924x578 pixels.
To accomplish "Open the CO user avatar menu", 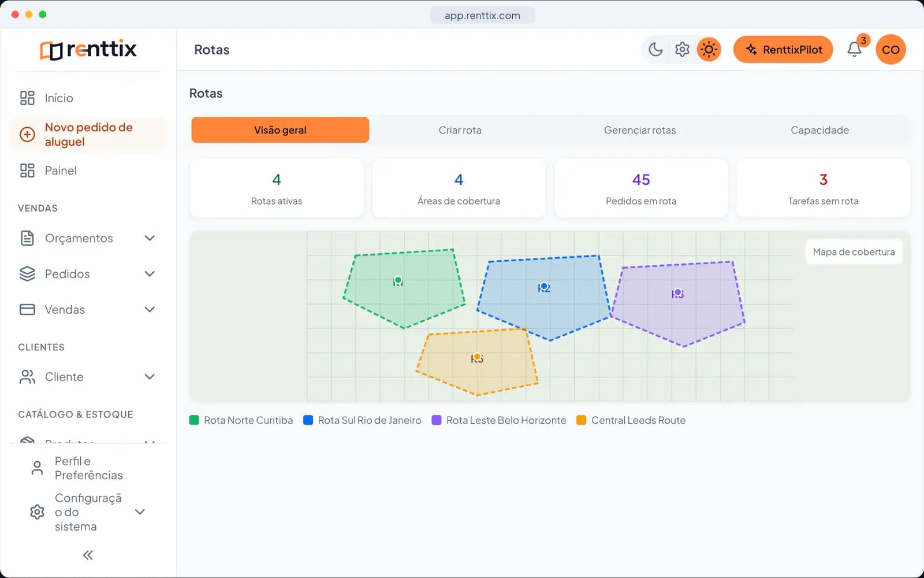I will (x=891, y=50).
